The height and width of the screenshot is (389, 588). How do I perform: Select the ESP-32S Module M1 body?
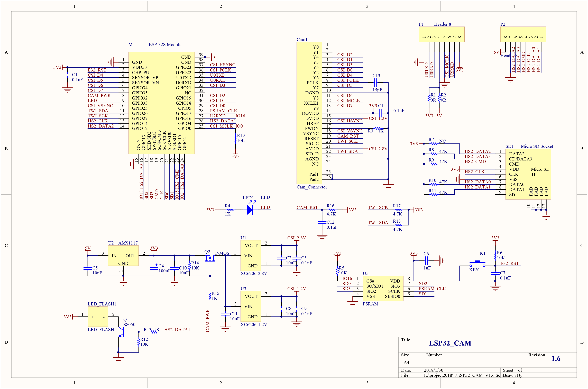pyautogui.click(x=161, y=103)
